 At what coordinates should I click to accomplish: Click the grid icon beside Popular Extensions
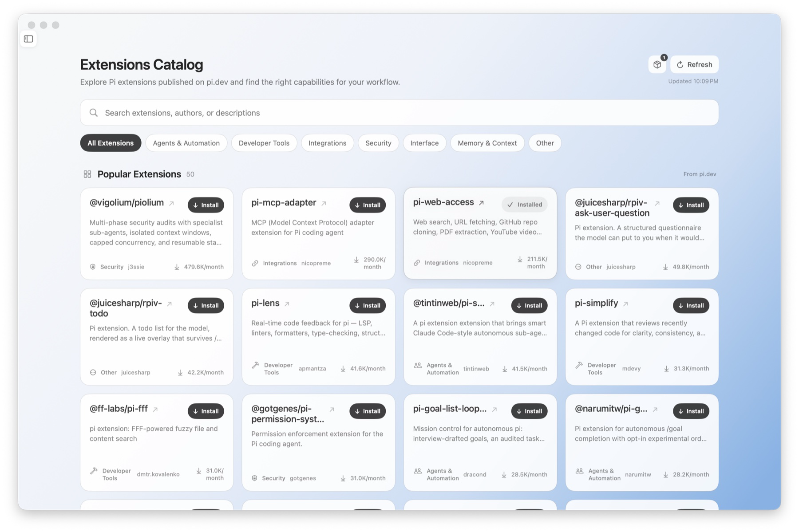pos(87,174)
